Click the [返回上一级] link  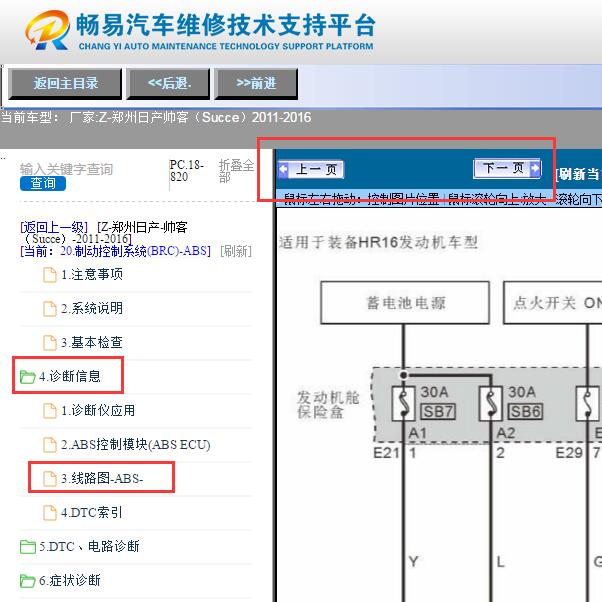pos(54,227)
